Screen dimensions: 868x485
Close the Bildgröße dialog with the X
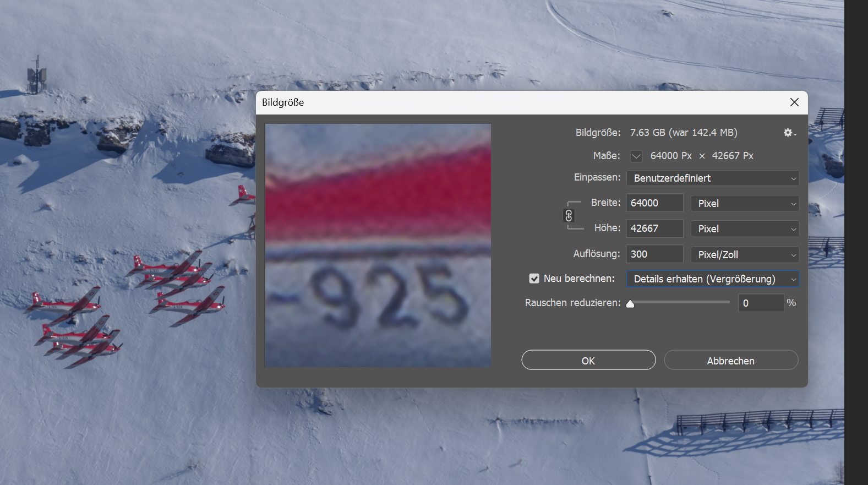(794, 102)
